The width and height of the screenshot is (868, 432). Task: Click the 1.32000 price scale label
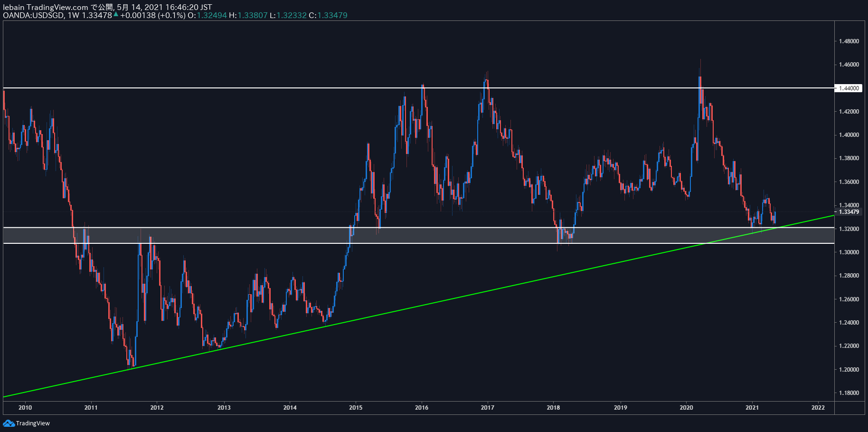(x=849, y=229)
